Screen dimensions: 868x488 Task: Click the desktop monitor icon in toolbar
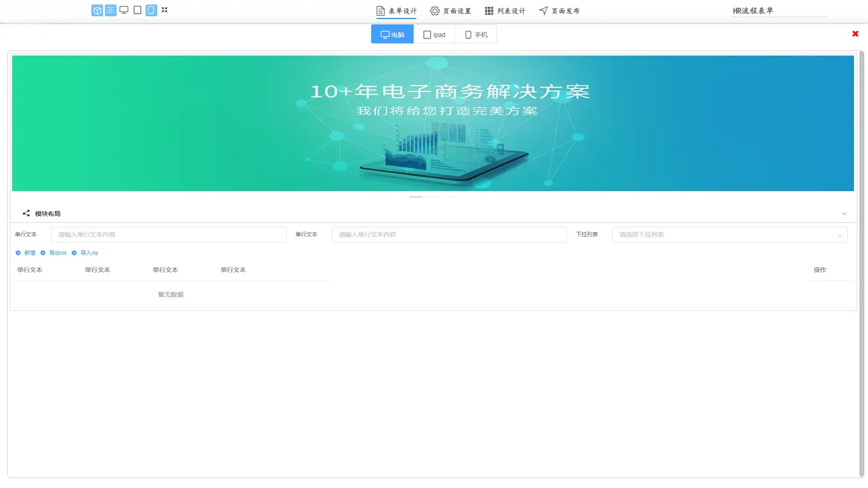124,10
